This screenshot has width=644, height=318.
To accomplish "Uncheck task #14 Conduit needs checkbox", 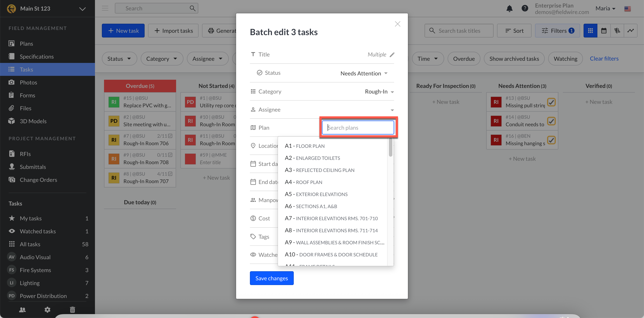I will pyautogui.click(x=551, y=121).
